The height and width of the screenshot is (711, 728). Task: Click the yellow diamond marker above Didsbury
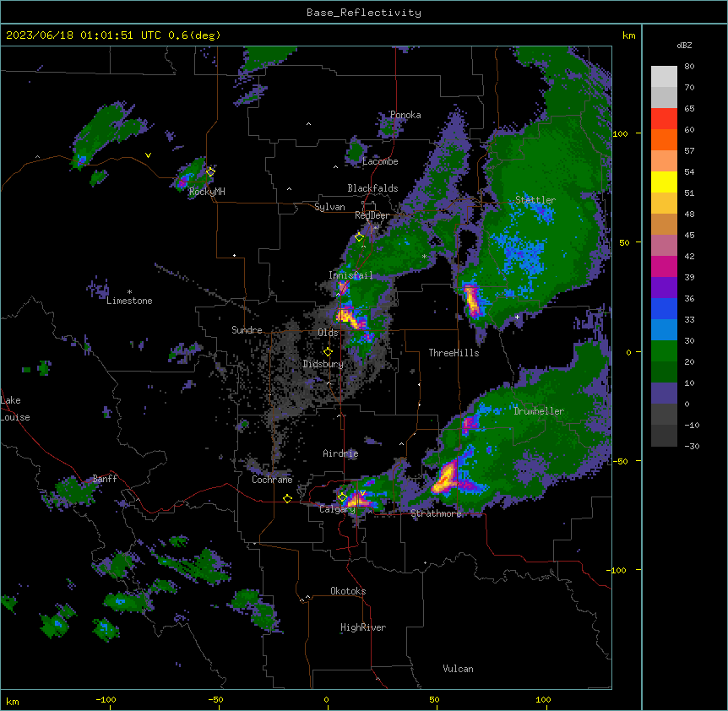pyautogui.click(x=328, y=352)
